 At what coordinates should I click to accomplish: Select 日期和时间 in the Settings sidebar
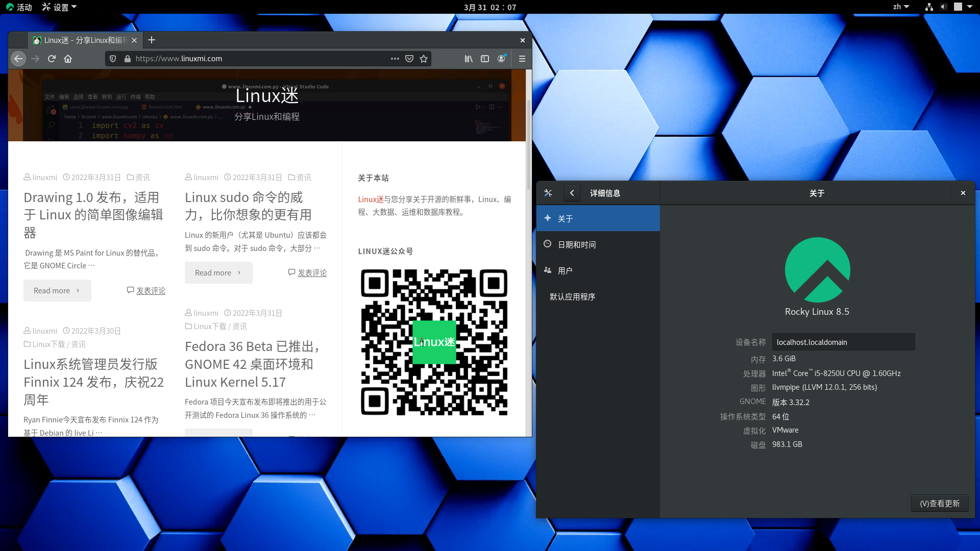click(598, 244)
